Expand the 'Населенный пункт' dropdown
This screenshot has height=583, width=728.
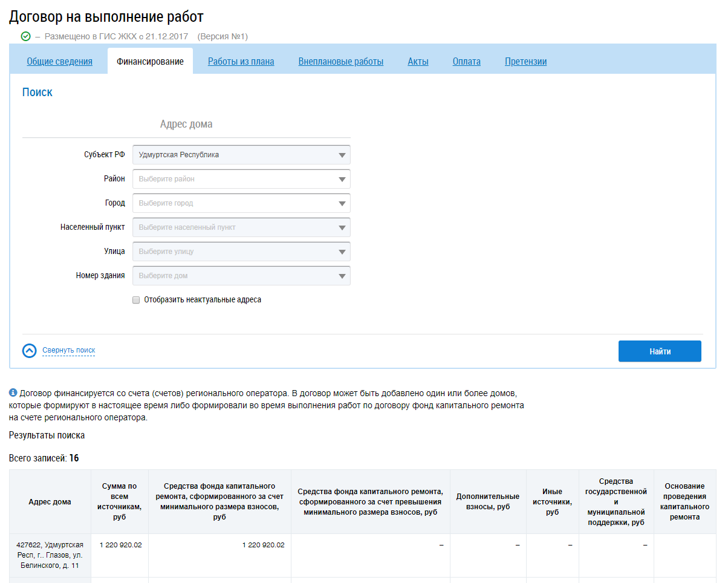click(241, 227)
